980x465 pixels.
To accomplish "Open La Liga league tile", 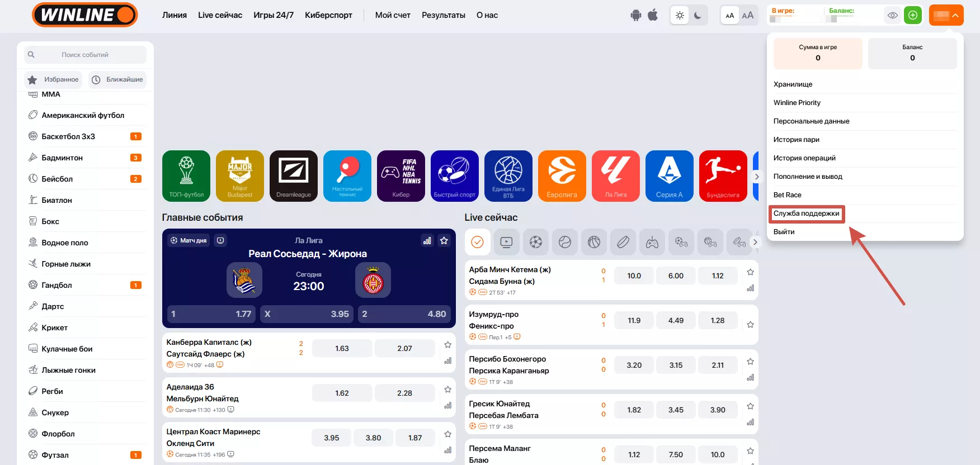I will coord(615,175).
